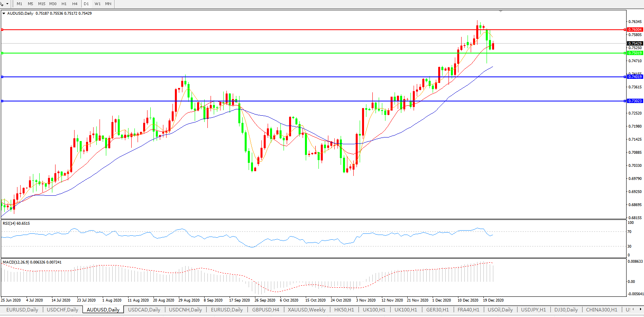Click the D1 daily timeframe button
Viewport: 644px width, 317px height.
(x=86, y=4)
